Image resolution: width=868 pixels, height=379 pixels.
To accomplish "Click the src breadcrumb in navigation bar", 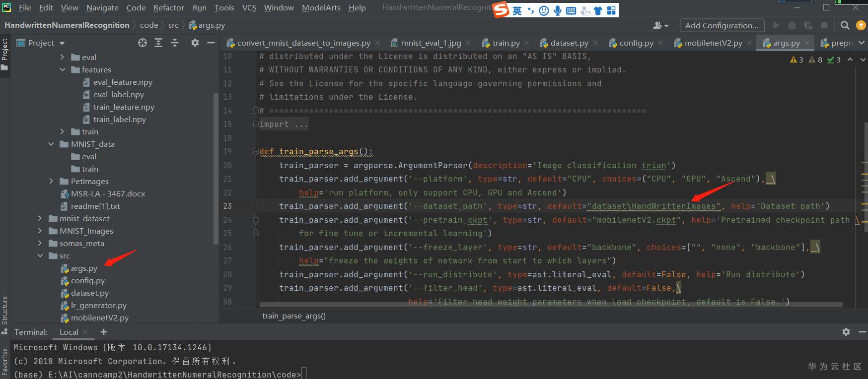I will tap(173, 25).
